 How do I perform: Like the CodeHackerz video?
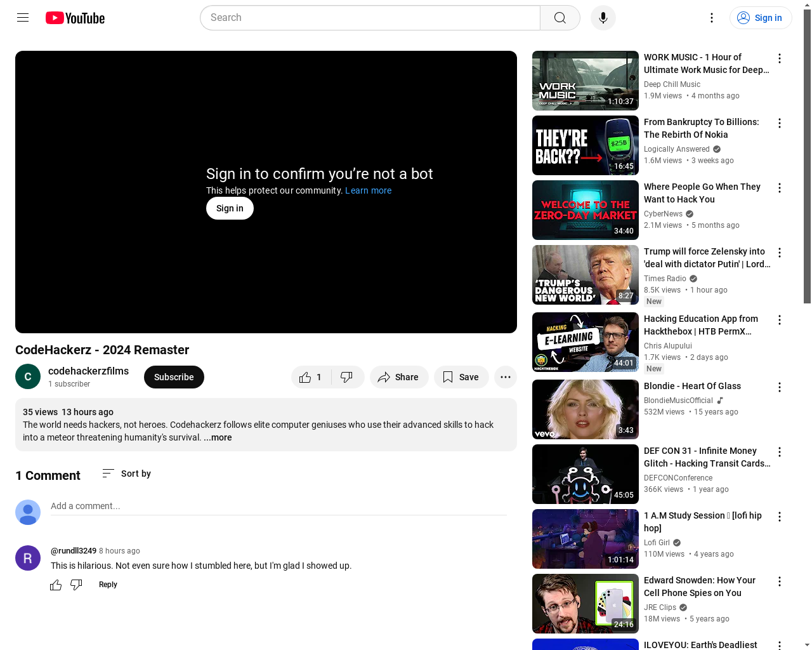(311, 377)
